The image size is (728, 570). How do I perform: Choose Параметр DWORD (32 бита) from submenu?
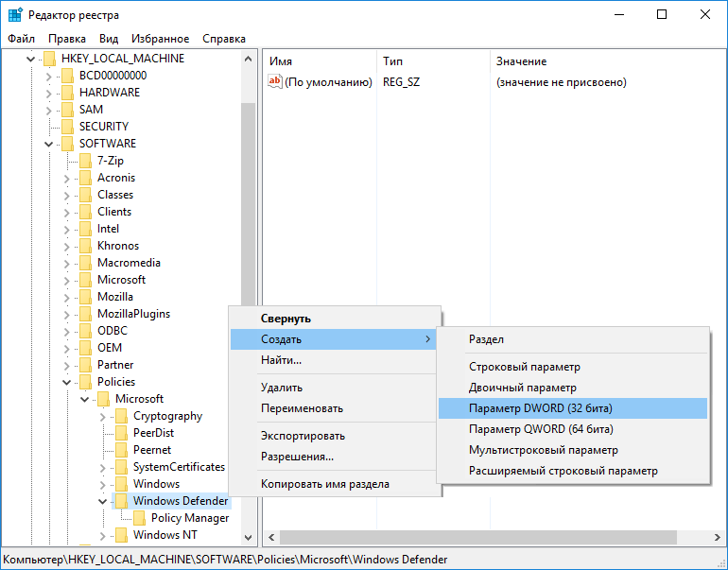pyautogui.click(x=540, y=408)
